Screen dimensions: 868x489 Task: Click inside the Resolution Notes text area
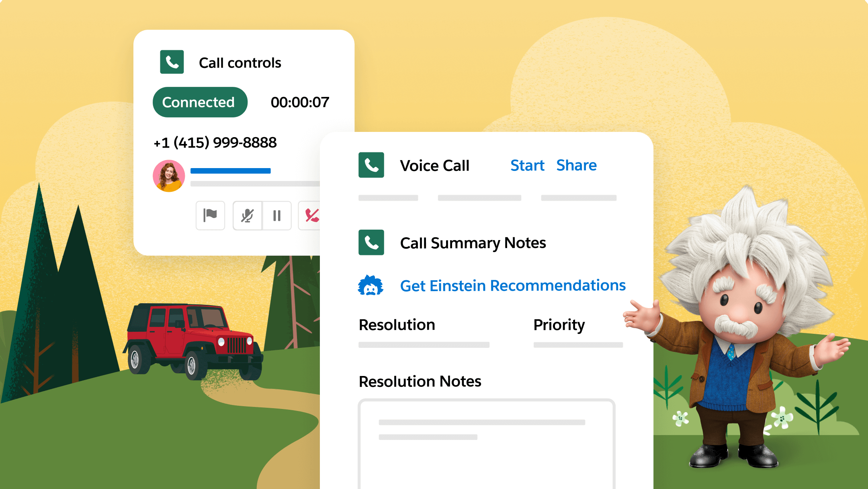tap(487, 444)
